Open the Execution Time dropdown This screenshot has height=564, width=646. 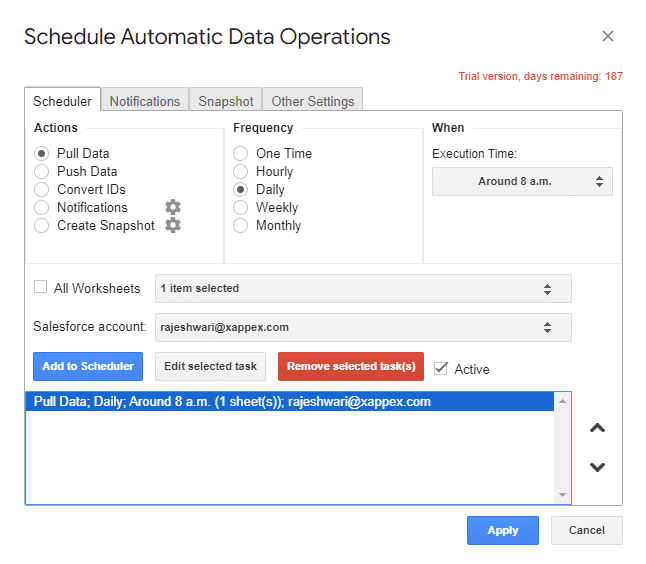point(522,182)
